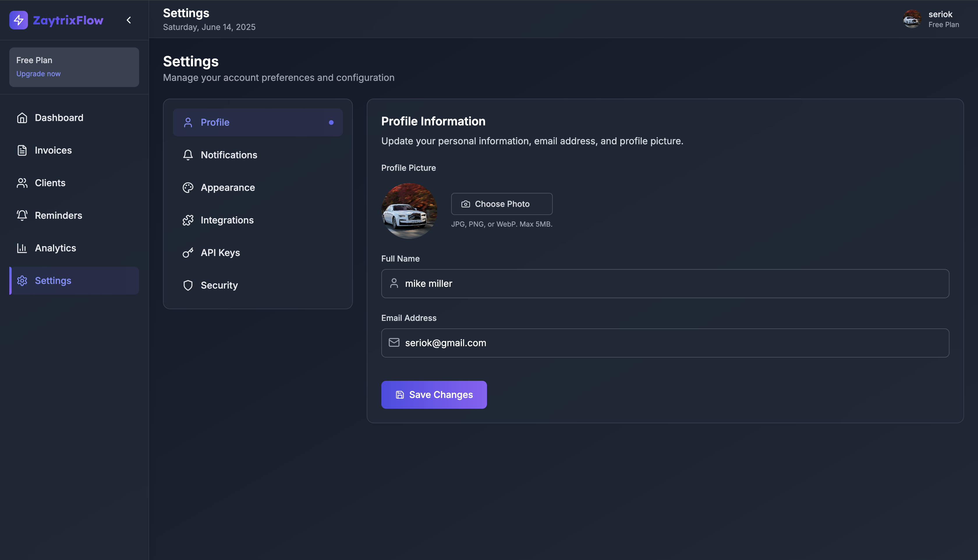Click the Analytics bar chart icon
The height and width of the screenshot is (560, 978).
coord(22,248)
